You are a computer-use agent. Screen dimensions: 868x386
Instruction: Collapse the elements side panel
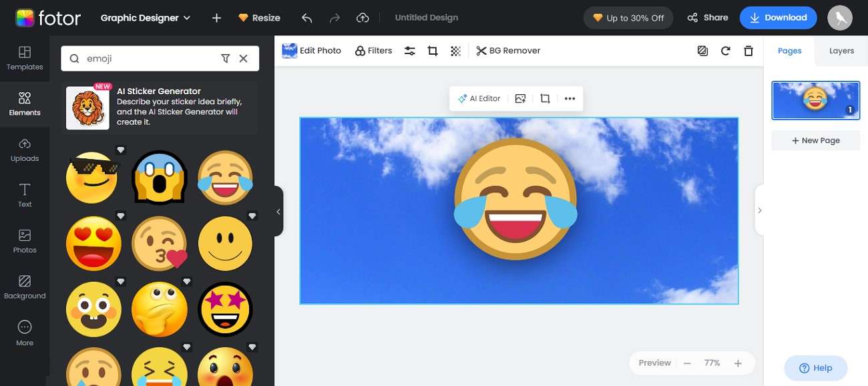coord(278,211)
